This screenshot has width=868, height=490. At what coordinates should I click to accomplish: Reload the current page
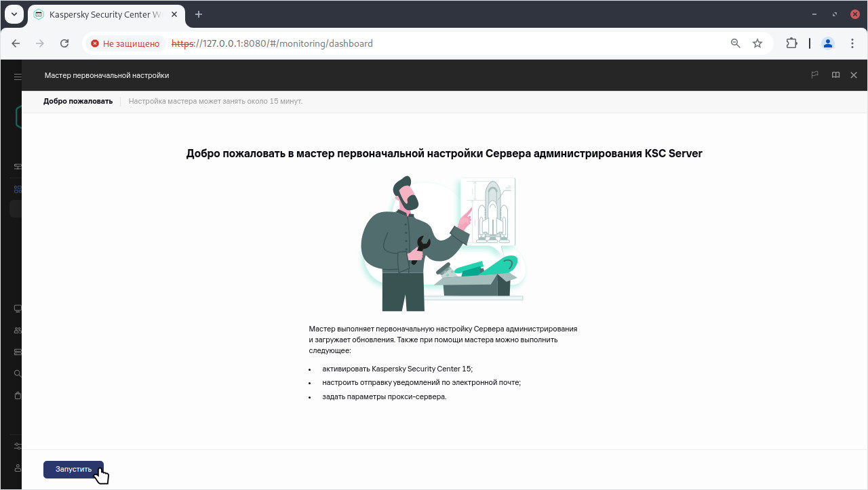64,43
